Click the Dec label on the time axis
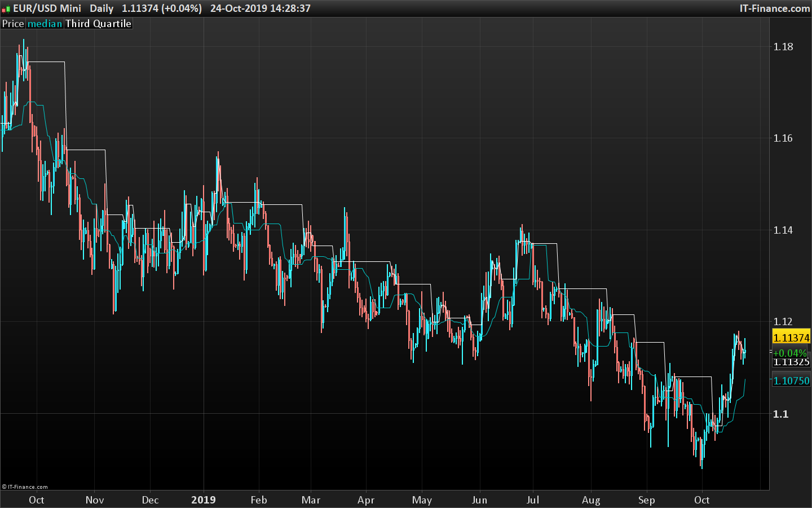The height and width of the screenshot is (508, 812). coord(151,500)
